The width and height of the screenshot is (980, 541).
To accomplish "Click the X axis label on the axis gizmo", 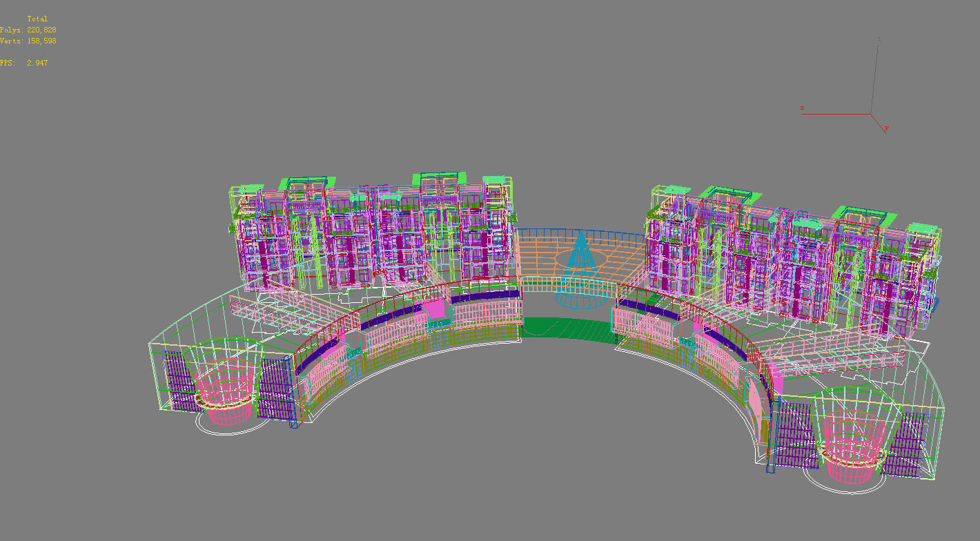I will 801,107.
